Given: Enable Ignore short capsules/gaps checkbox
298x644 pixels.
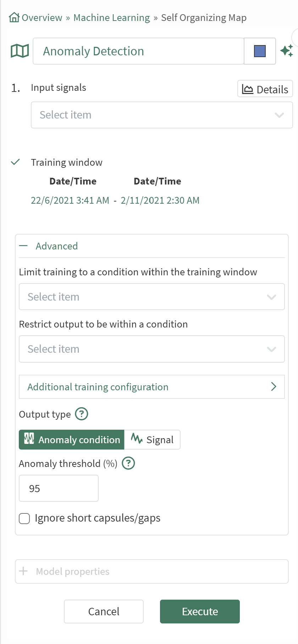Looking at the screenshot, I should tap(24, 518).
